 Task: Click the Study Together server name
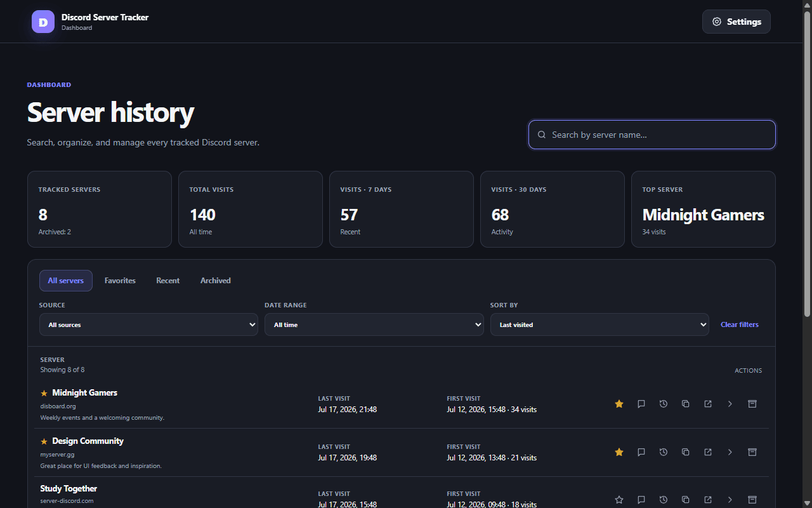coord(69,488)
